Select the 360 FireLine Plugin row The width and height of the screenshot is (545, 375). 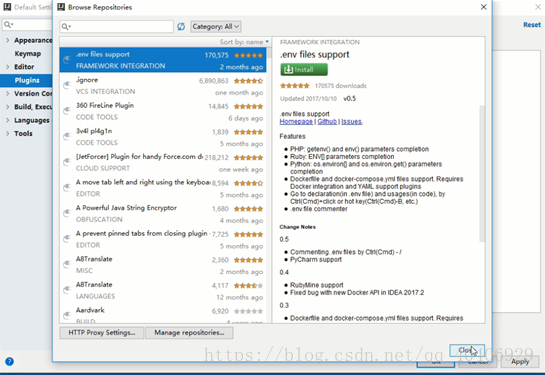pos(163,111)
